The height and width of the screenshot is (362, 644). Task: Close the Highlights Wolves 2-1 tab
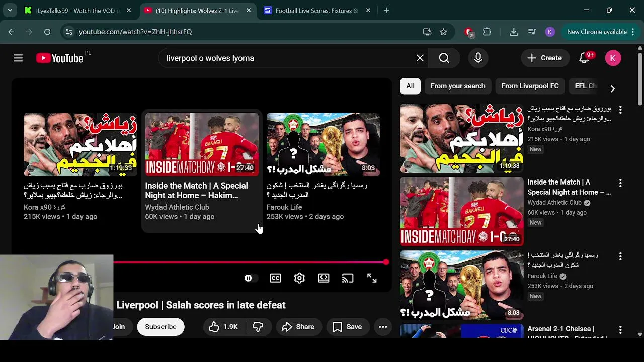(x=249, y=10)
